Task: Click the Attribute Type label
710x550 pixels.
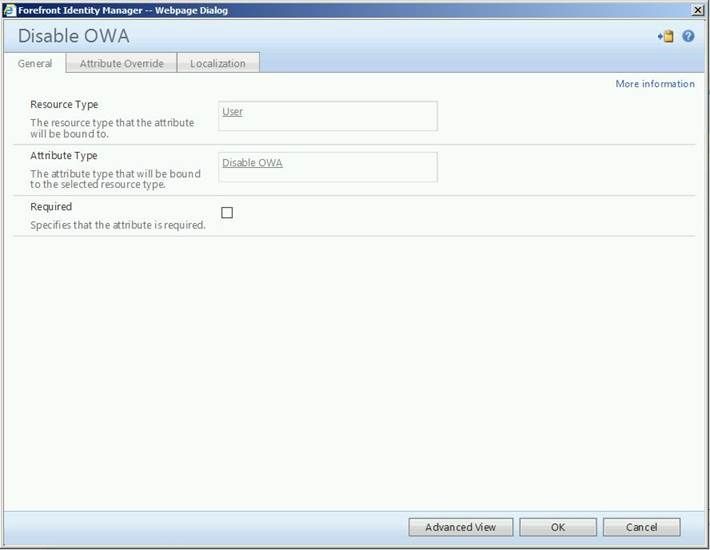Action: tap(64, 156)
